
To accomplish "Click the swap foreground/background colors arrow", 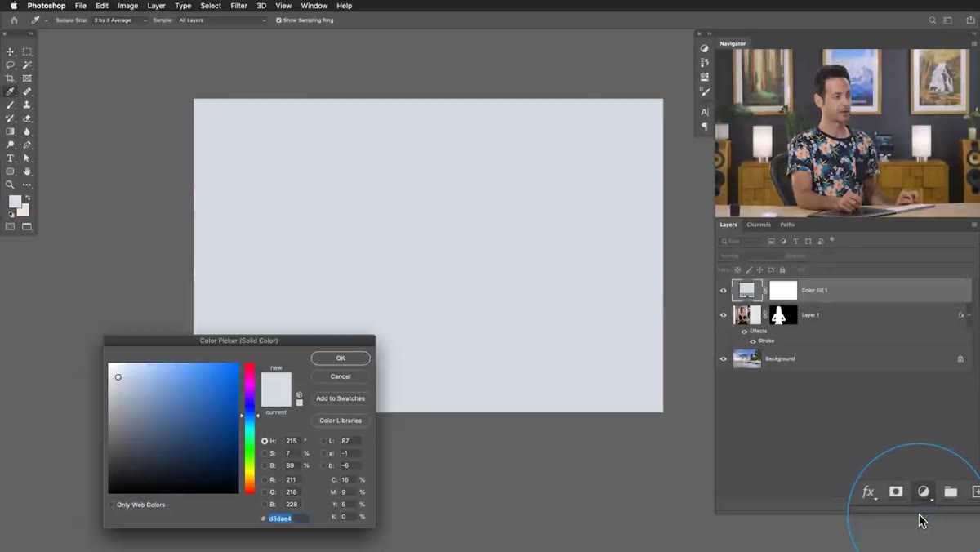I will tap(26, 198).
